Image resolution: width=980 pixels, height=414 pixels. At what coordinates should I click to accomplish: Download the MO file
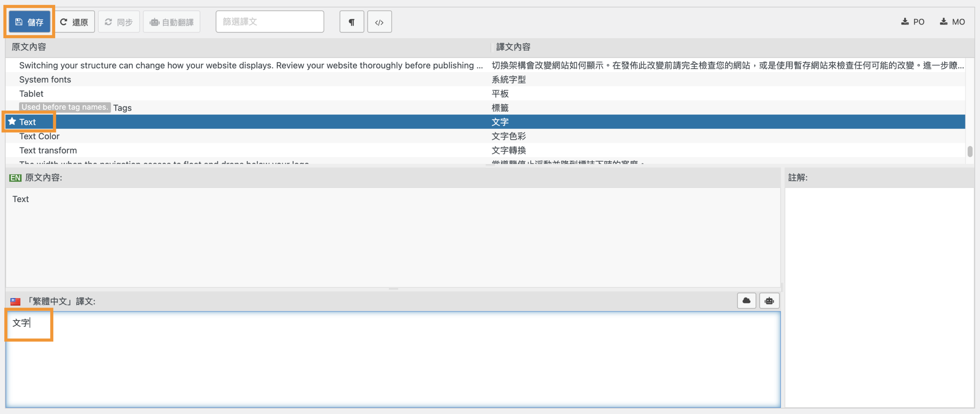[x=952, y=22]
